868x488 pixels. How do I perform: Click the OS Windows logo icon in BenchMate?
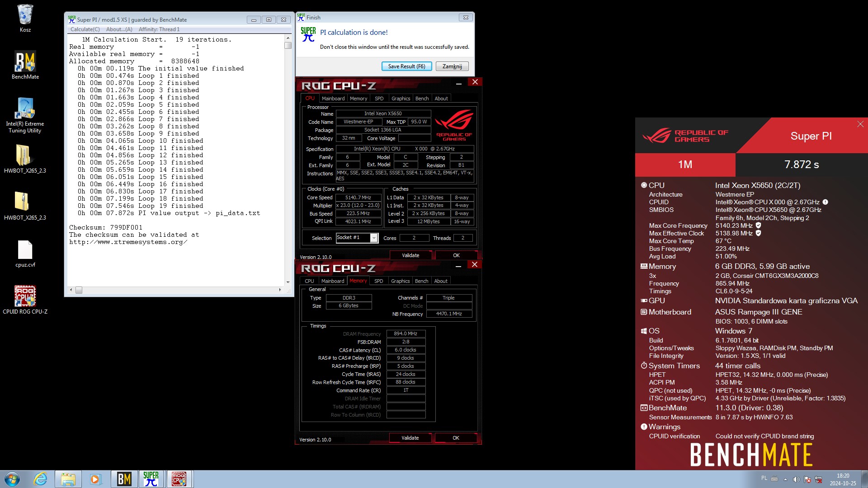(x=644, y=331)
